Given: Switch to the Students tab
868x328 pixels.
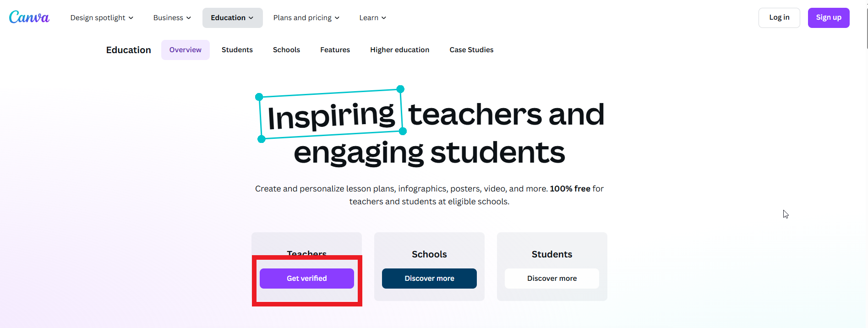Looking at the screenshot, I should click(237, 50).
